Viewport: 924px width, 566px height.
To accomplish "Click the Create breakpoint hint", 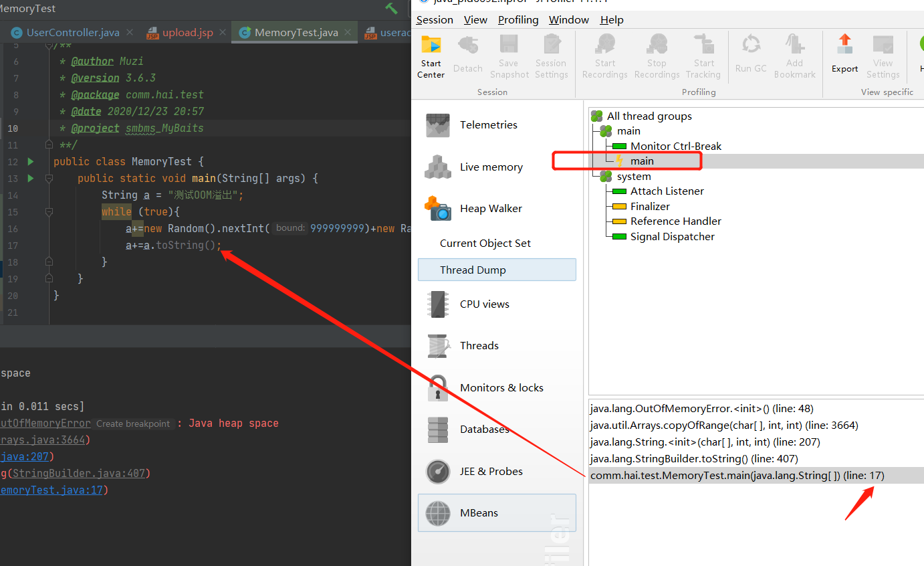I will point(133,423).
